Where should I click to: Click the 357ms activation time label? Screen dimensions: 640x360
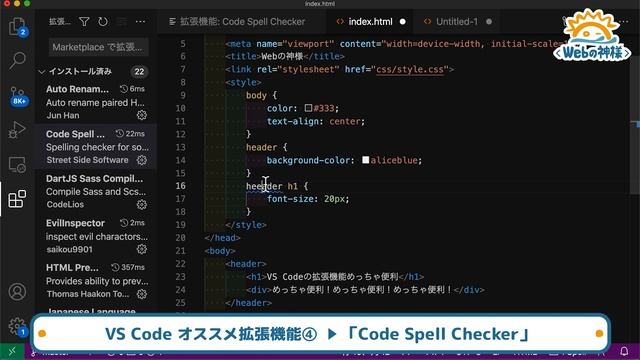click(x=132, y=267)
